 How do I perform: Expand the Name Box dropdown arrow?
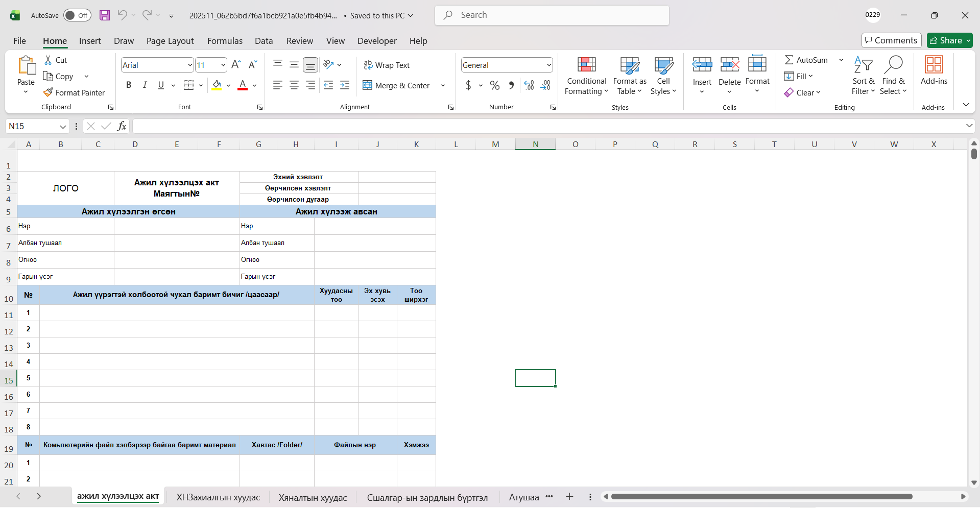(63, 127)
